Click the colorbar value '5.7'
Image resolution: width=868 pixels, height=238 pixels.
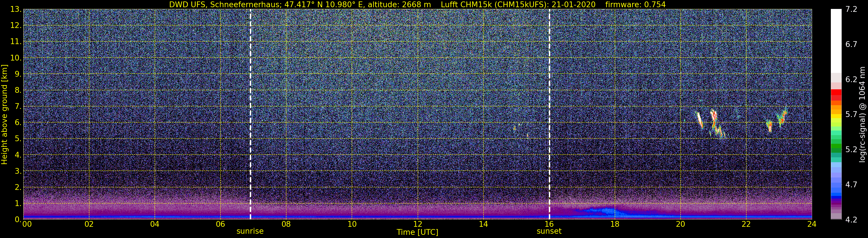[851, 115]
